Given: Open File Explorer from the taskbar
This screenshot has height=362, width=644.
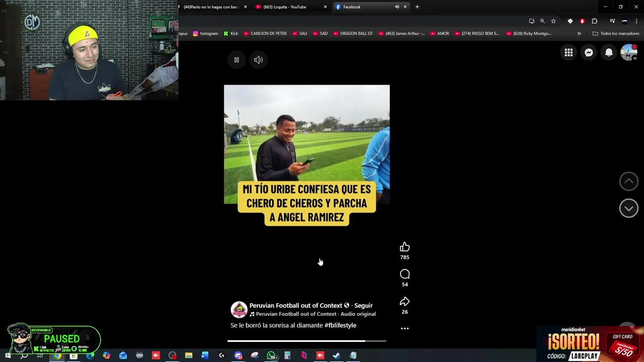Looking at the screenshot, I should tap(189, 355).
